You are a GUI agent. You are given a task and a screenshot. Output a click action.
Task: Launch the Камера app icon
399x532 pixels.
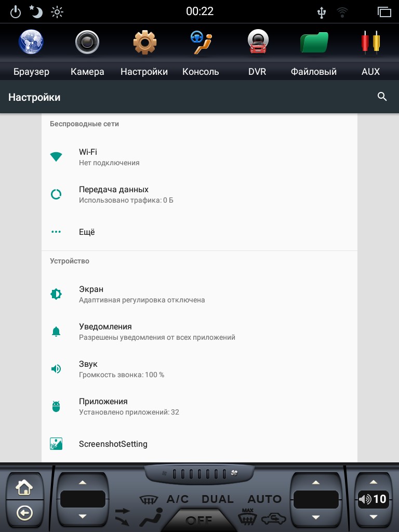click(x=87, y=42)
